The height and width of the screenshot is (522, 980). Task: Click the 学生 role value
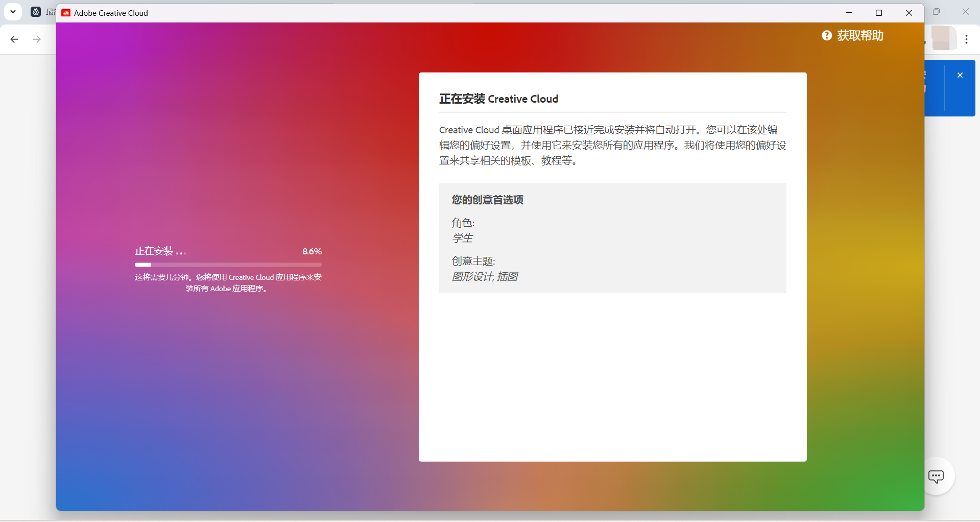coord(462,238)
